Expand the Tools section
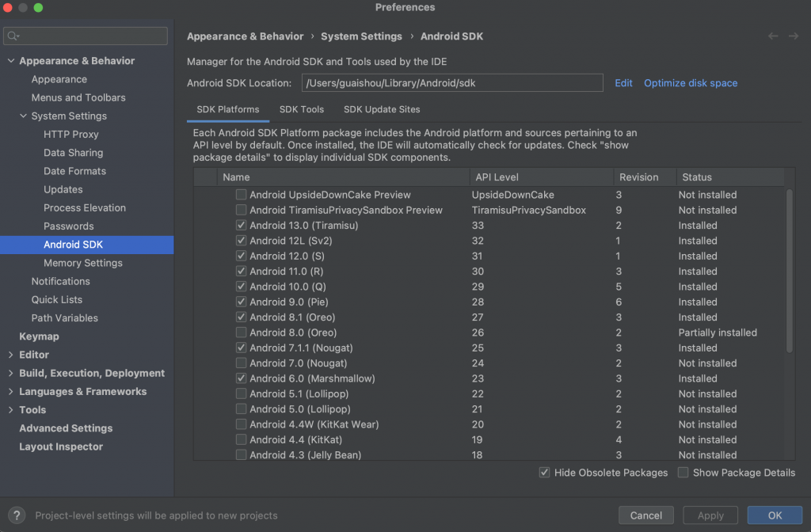The height and width of the screenshot is (532, 811). [x=11, y=409]
